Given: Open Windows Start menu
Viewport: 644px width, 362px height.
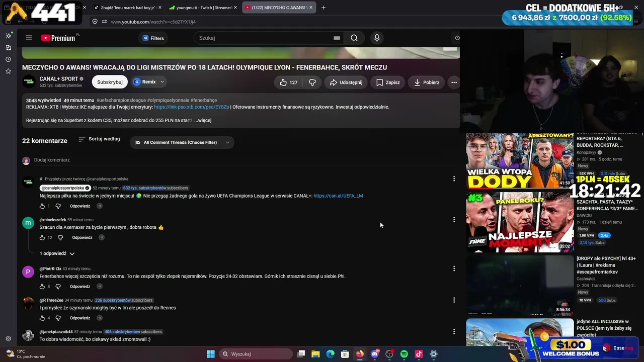Looking at the screenshot, I should coord(211,354).
